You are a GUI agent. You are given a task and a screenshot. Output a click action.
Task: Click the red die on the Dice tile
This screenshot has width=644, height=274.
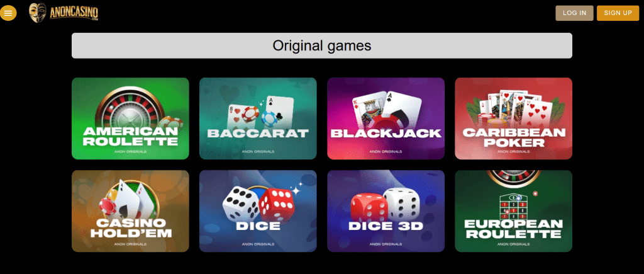pos(275,203)
